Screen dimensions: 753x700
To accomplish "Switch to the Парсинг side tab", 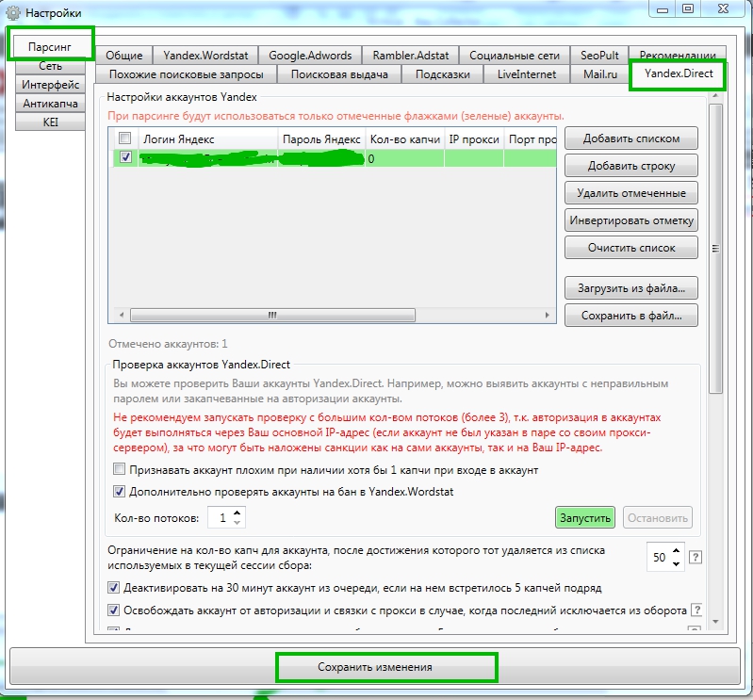I will [49, 46].
